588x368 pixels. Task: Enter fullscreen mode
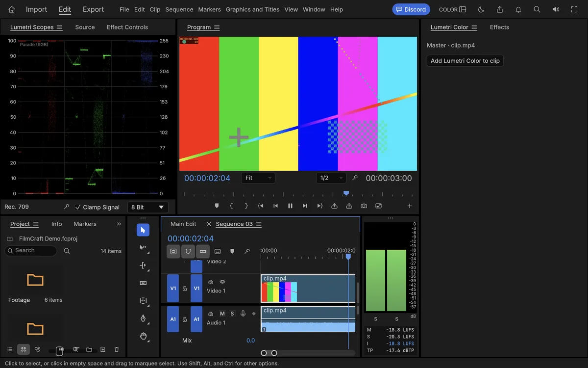(x=574, y=9)
